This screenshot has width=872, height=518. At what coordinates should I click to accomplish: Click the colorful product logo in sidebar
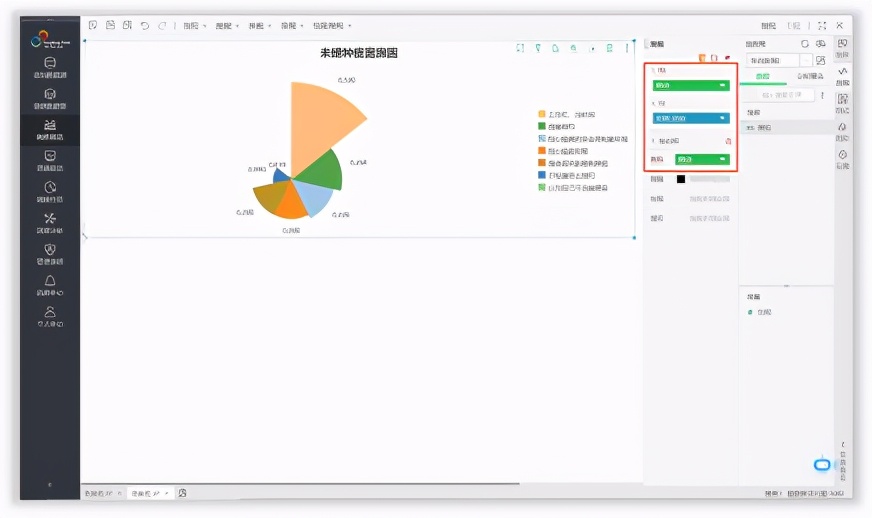[49, 39]
